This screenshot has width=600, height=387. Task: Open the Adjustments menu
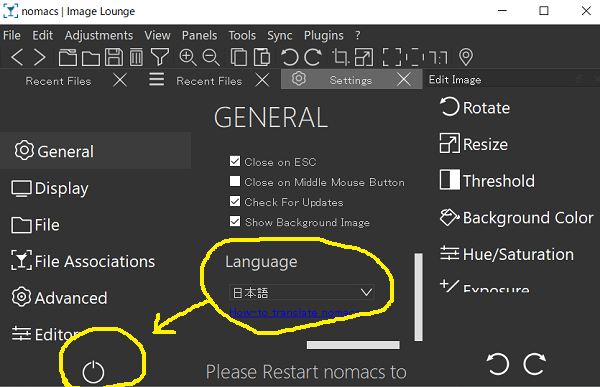click(x=99, y=36)
